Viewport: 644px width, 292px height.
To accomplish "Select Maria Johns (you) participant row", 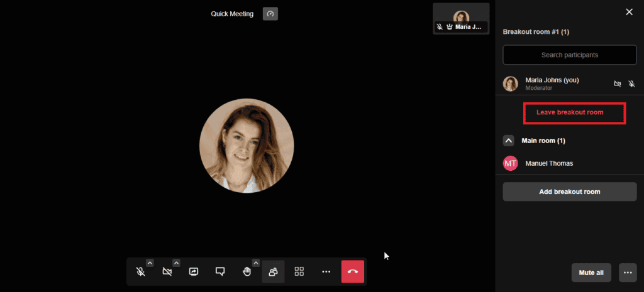I will click(570, 84).
